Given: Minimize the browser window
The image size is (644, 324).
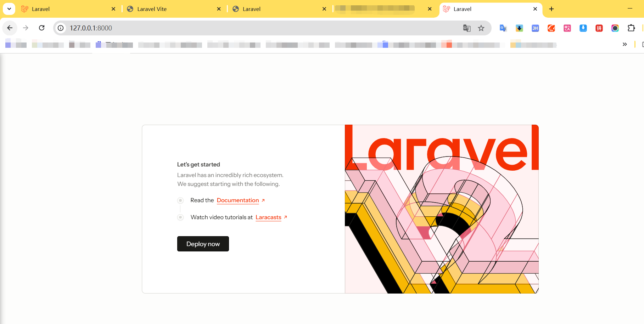Looking at the screenshot, I should point(630,8).
